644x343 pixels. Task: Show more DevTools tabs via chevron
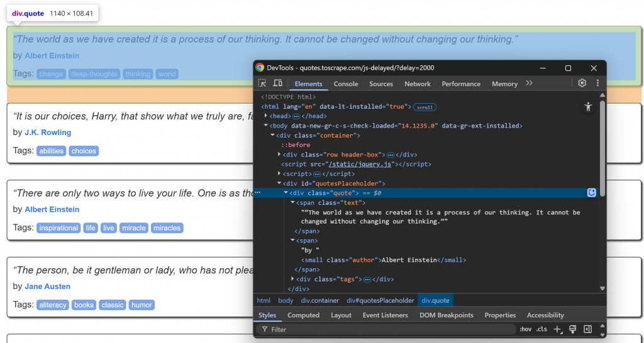coord(529,84)
